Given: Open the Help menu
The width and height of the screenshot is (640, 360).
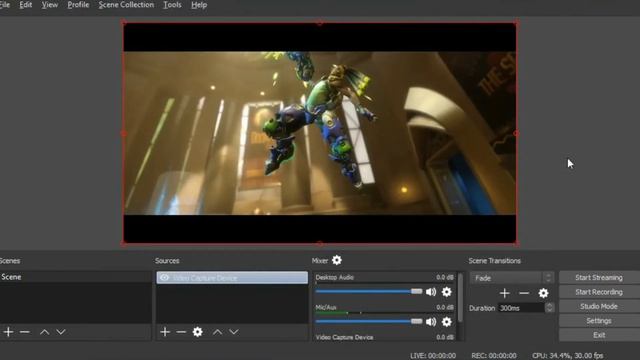Looking at the screenshot, I should click(199, 5).
